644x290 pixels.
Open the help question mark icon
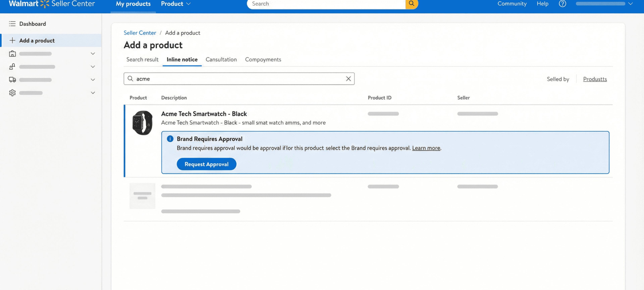tap(562, 4)
